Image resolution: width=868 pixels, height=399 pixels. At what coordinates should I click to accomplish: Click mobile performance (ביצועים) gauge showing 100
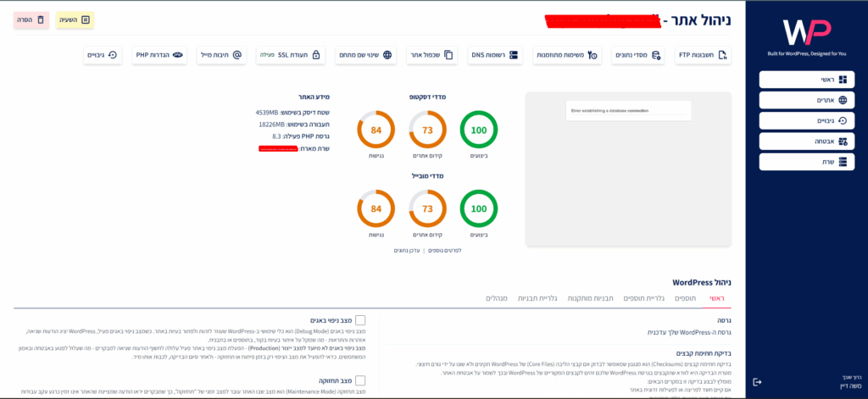[x=479, y=208]
